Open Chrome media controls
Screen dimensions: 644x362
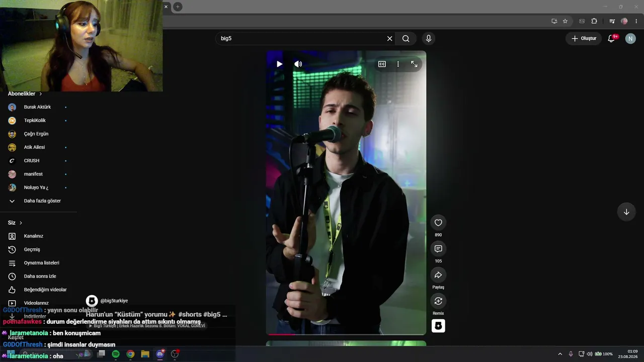point(612,21)
